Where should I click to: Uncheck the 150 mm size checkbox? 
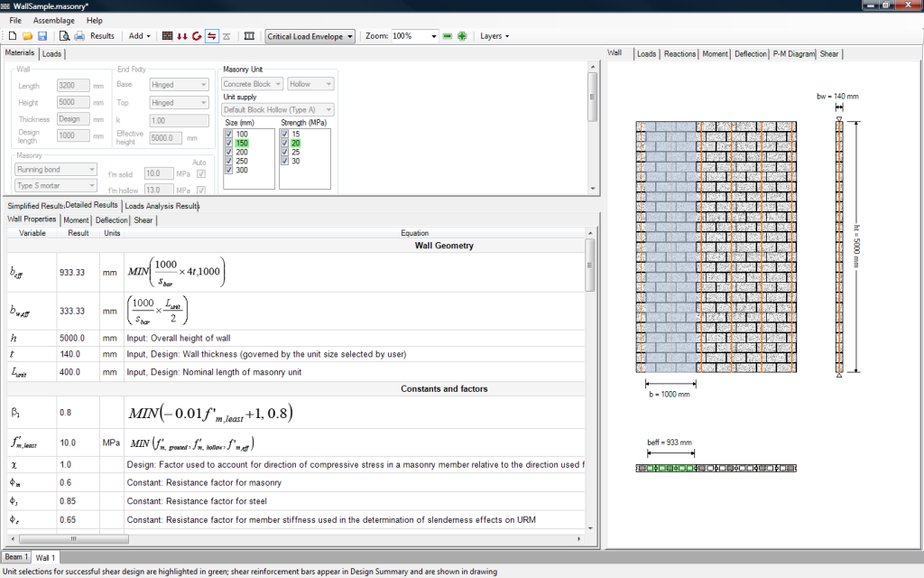(229, 143)
